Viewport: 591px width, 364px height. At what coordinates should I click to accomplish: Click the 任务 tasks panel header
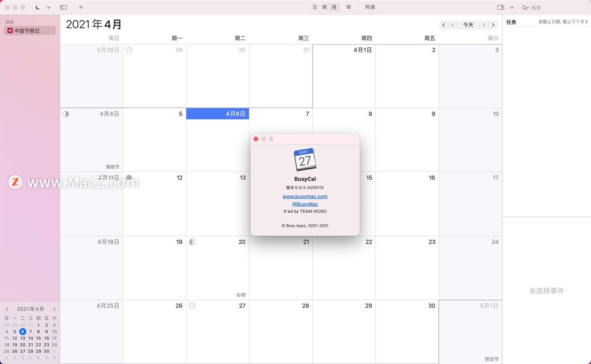[x=511, y=22]
